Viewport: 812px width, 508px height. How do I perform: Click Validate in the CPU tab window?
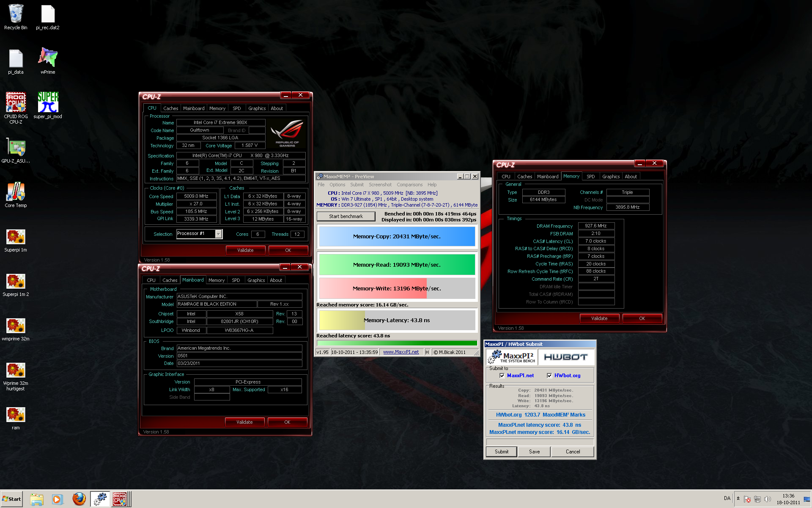(245, 250)
